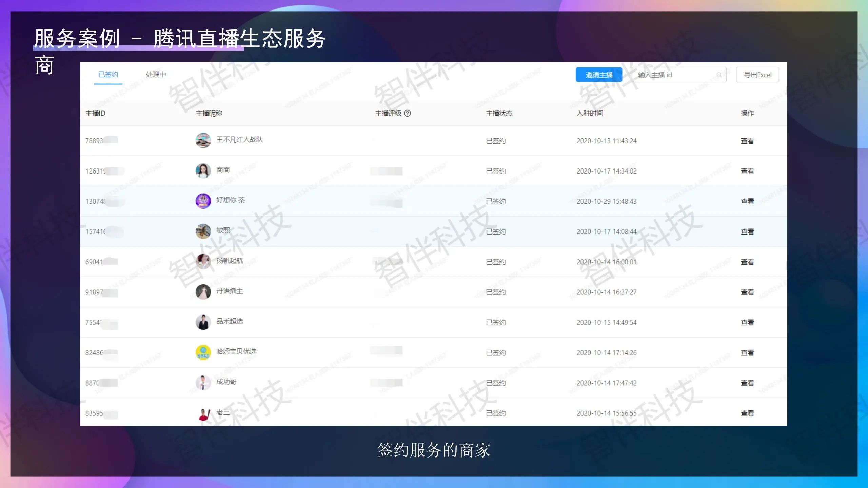Viewport: 868px width, 488px height.
Task: Click 查看 link in 扬帆起航 row
Action: pos(747,262)
